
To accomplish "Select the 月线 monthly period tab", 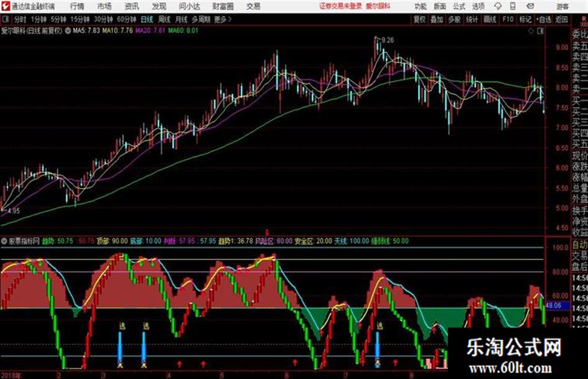I will 182,19.
